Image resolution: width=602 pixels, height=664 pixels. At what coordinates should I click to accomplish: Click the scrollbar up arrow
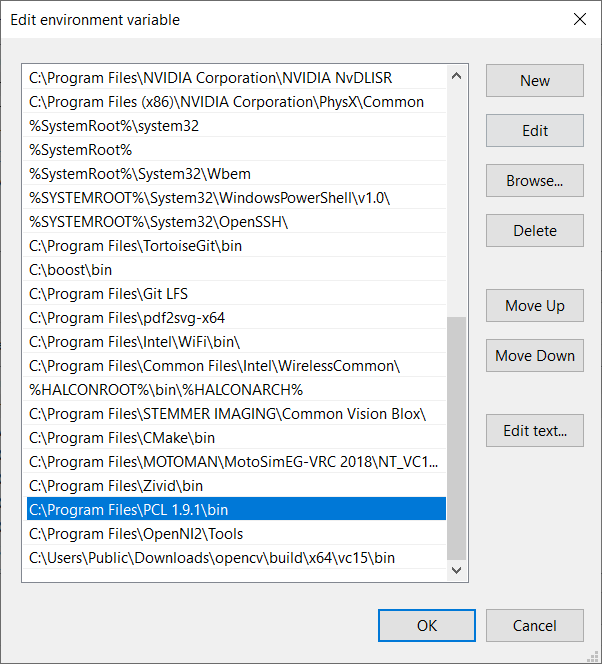pos(456,76)
